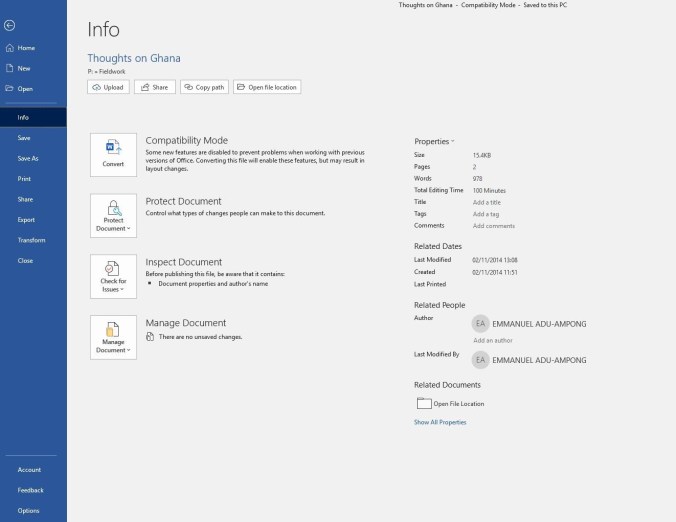Click the Share button below the title
This screenshot has height=522, width=676.
[x=154, y=87]
